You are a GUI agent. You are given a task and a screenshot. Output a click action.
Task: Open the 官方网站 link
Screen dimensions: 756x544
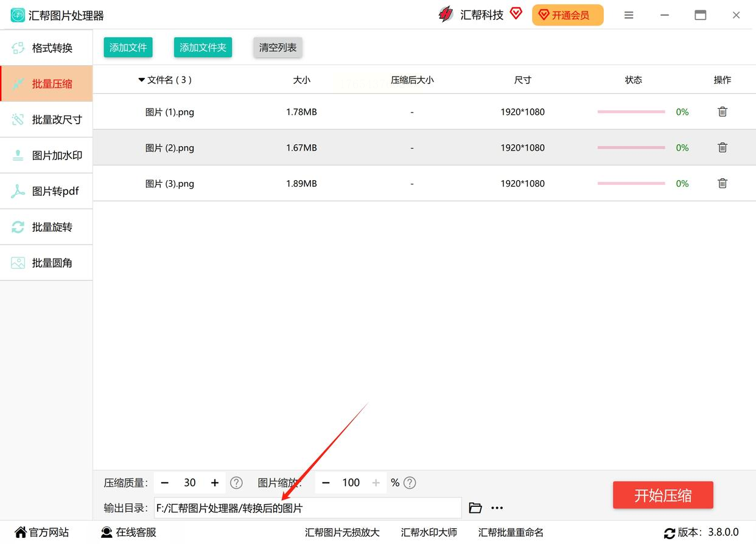(x=42, y=532)
